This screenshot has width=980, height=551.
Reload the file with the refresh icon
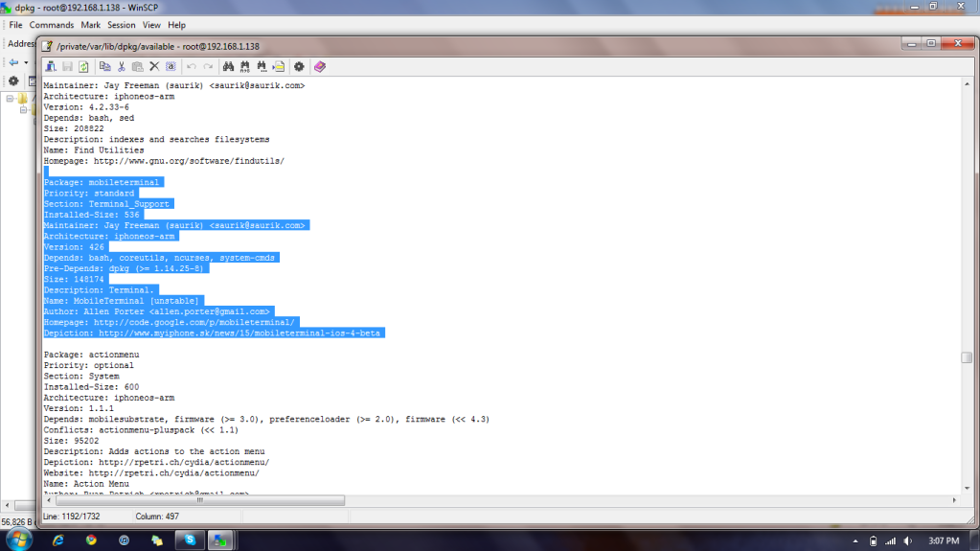(x=83, y=66)
